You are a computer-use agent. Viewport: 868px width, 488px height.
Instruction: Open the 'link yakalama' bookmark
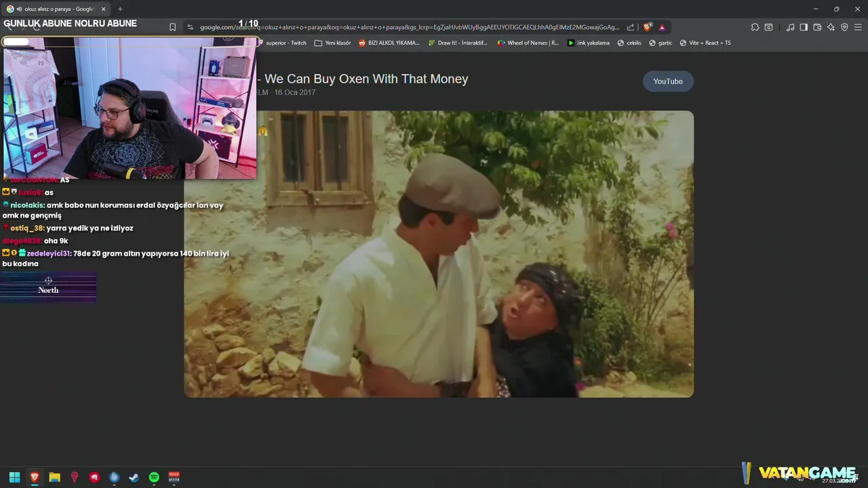[x=589, y=43]
